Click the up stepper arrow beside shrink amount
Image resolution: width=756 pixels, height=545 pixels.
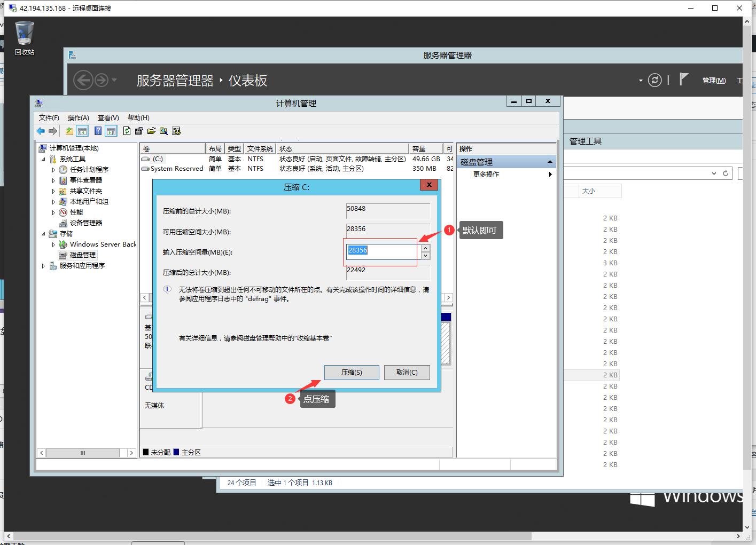(x=425, y=247)
